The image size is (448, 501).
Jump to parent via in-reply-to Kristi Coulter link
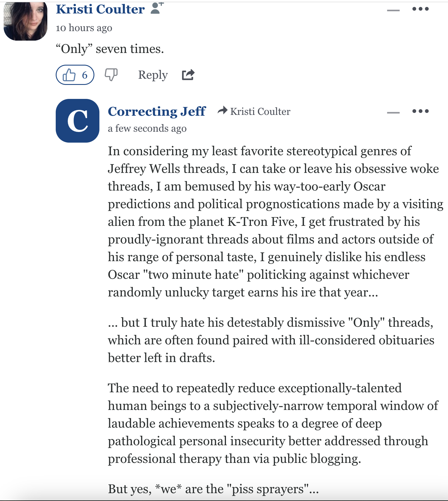click(x=260, y=112)
